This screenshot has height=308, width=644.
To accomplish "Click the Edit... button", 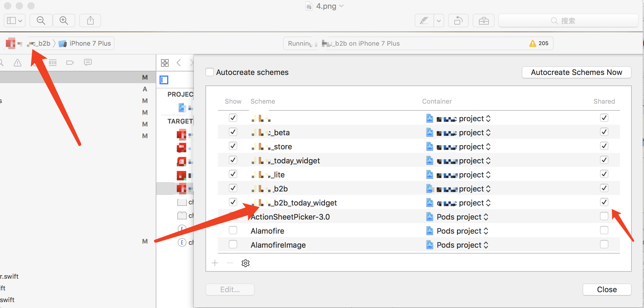I will click(x=230, y=290).
